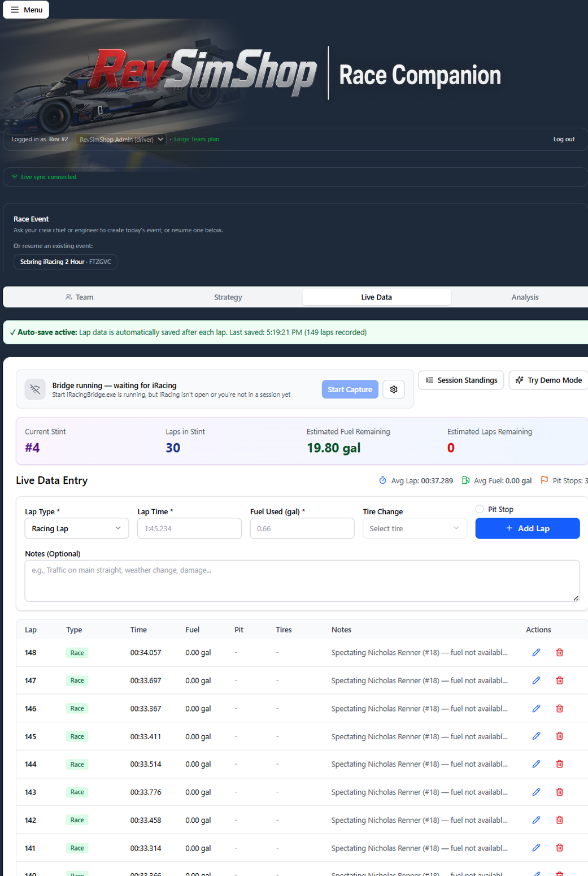Delete lap 143 using trash icon
Image resolution: width=588 pixels, height=876 pixels.
559,792
